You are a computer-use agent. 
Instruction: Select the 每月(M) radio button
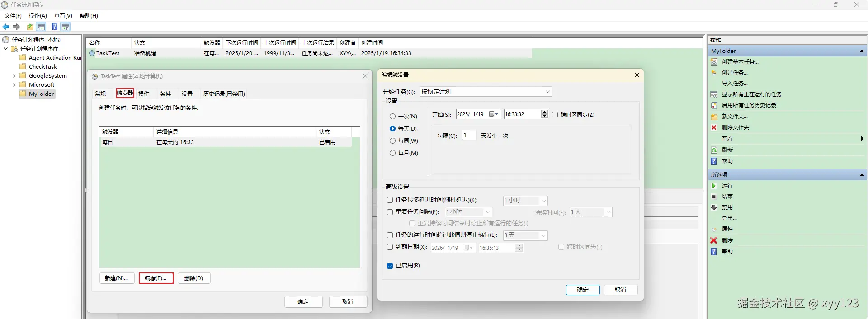point(392,153)
